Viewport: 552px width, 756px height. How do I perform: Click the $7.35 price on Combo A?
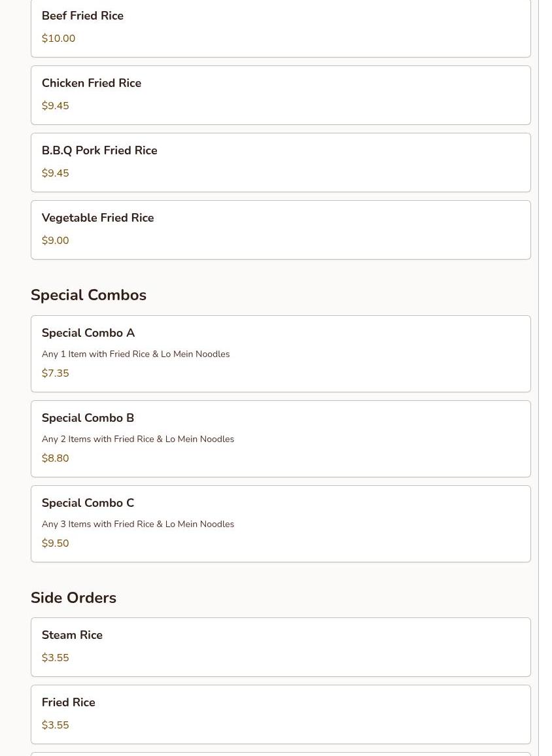click(56, 373)
